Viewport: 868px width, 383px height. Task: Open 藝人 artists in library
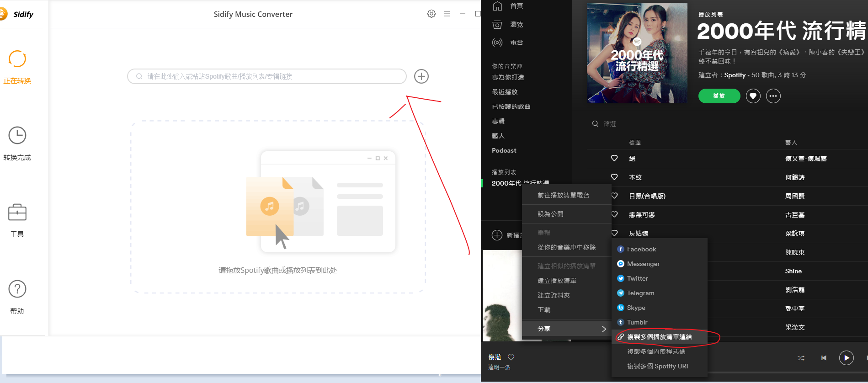(x=498, y=136)
